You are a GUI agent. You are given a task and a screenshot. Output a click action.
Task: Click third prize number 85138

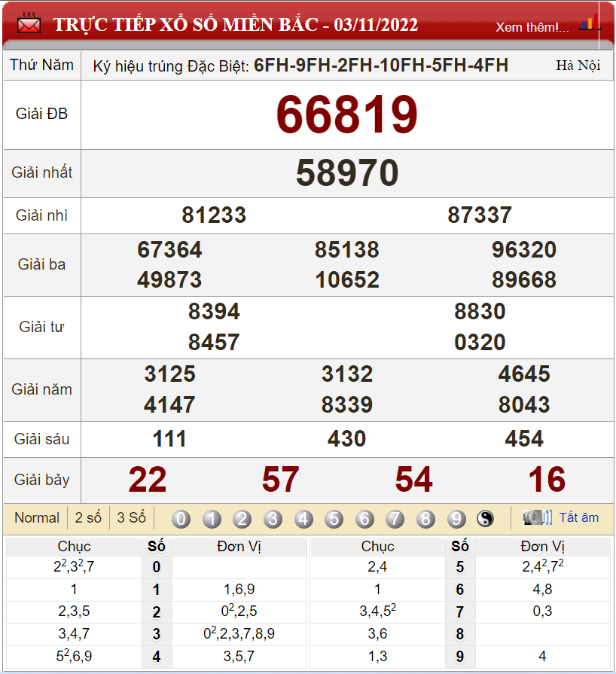347,250
